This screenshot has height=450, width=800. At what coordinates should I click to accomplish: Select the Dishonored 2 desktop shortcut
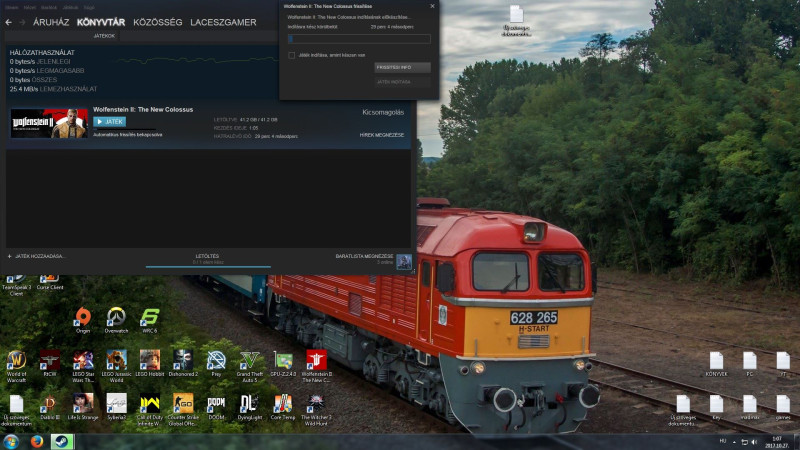tap(183, 363)
